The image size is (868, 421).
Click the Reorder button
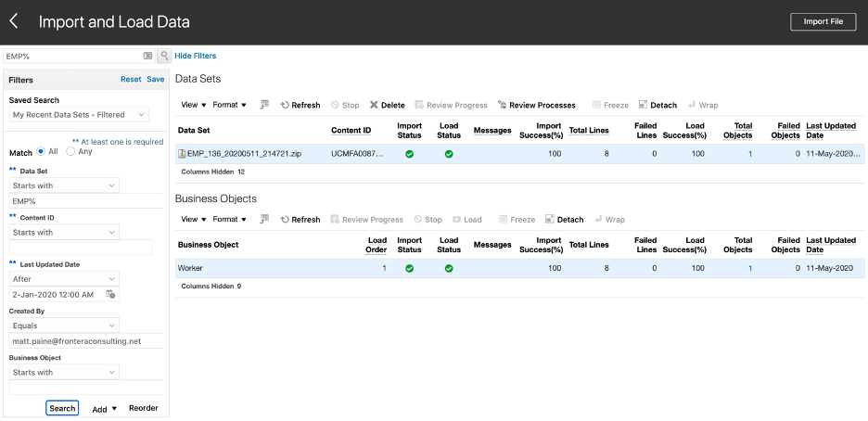click(144, 408)
